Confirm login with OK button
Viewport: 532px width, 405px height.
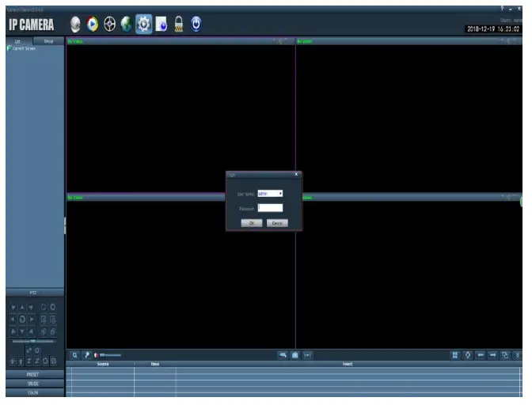pyautogui.click(x=252, y=223)
